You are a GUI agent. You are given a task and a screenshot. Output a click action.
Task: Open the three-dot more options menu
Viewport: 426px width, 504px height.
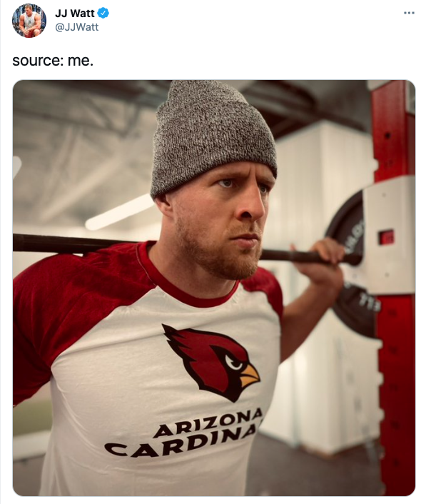(409, 13)
